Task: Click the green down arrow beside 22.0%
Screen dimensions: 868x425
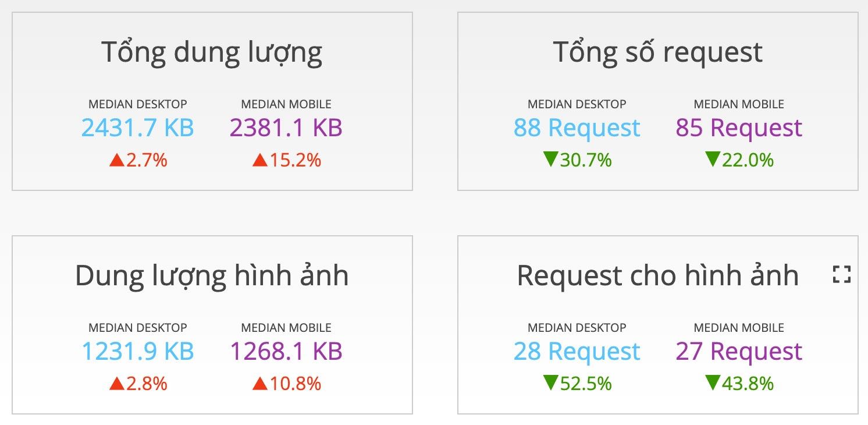Action: point(713,160)
